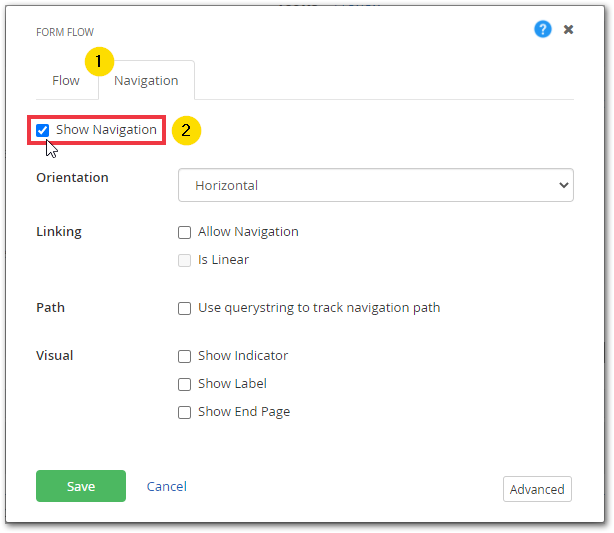The width and height of the screenshot is (614, 533).
Task: Click the FORM FLOW dialog title
Action: tap(65, 32)
